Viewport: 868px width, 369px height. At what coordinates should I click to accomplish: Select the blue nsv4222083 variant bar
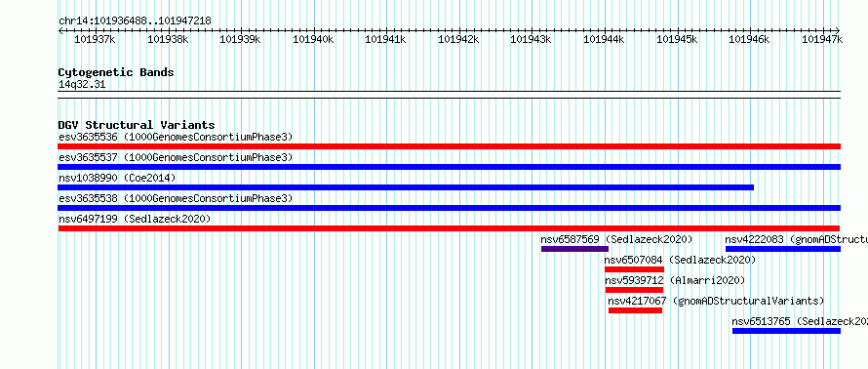tap(783, 249)
